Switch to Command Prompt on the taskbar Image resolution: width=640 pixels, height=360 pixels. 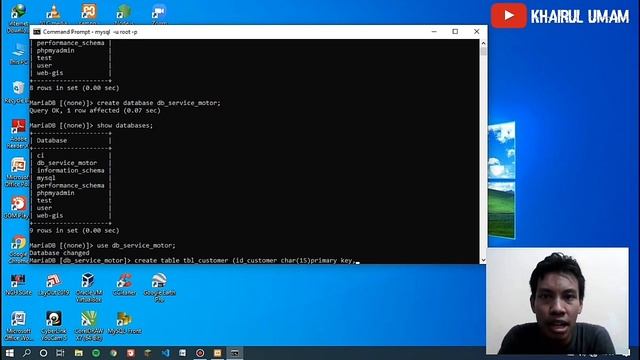click(235, 353)
